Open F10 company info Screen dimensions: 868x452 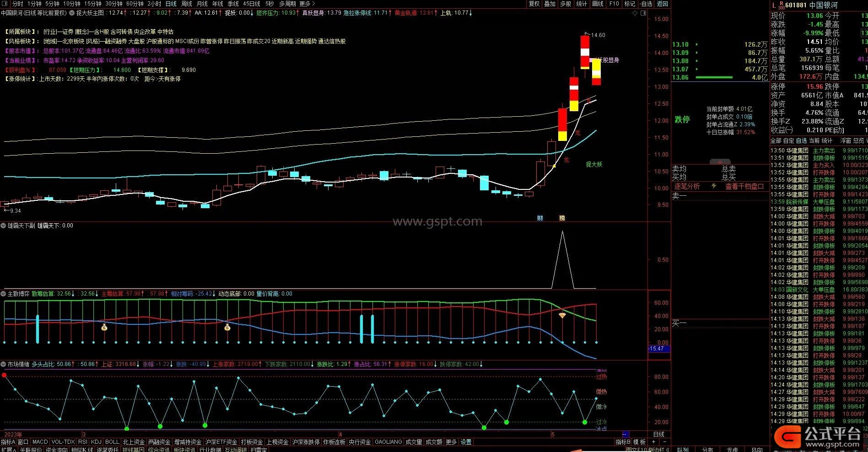click(614, 4)
